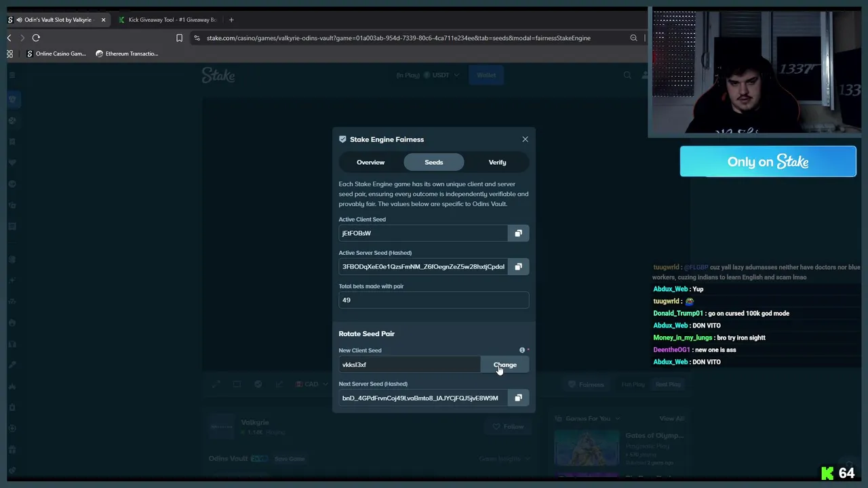Open the Stake hamburger menu
The height and width of the screenshot is (488, 868).
(12, 75)
